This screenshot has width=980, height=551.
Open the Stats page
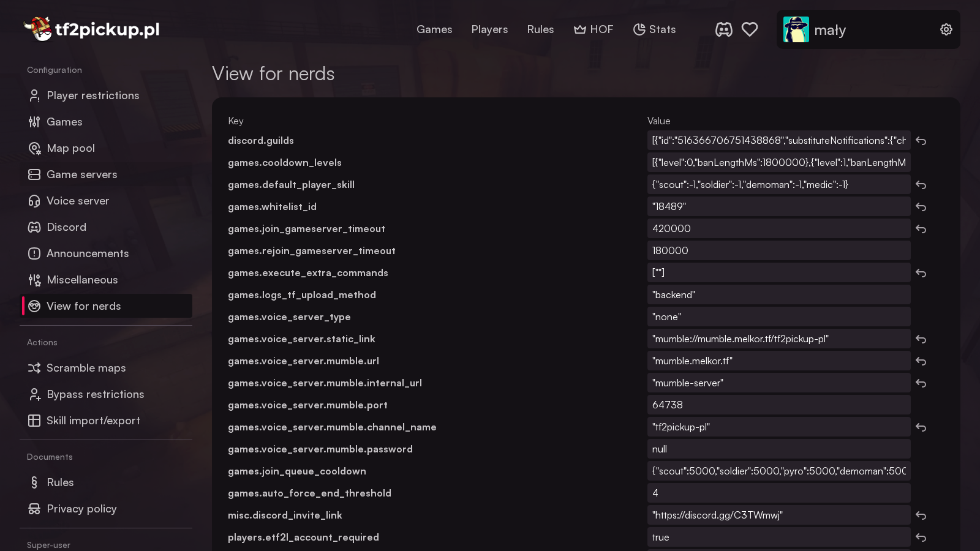click(x=654, y=29)
